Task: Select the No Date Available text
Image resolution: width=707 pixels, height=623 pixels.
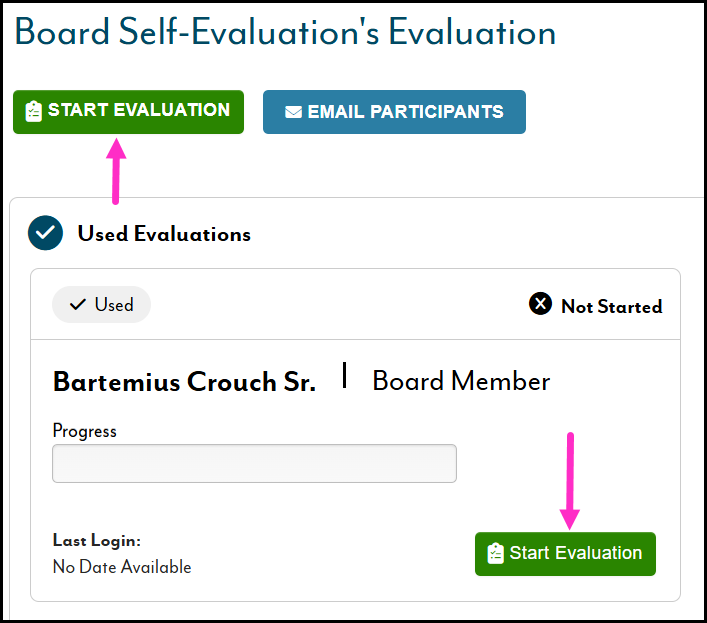Action: (121, 567)
